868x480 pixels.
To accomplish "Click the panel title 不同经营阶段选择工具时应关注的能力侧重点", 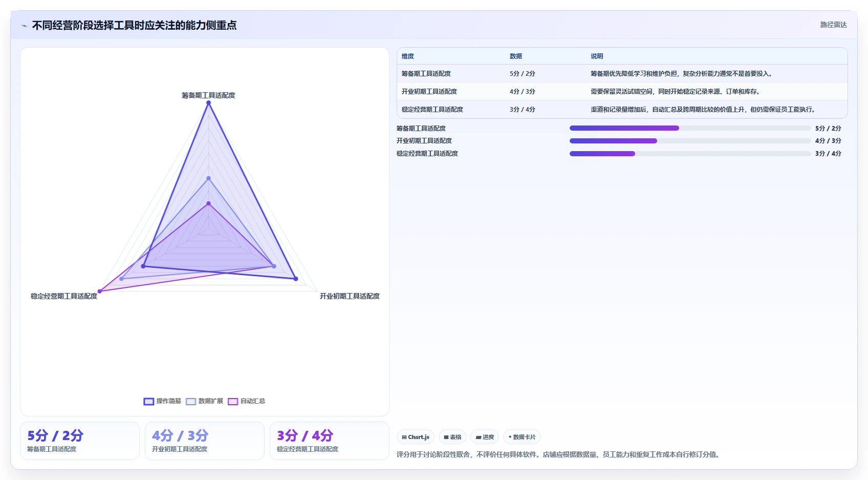I will 134,25.
